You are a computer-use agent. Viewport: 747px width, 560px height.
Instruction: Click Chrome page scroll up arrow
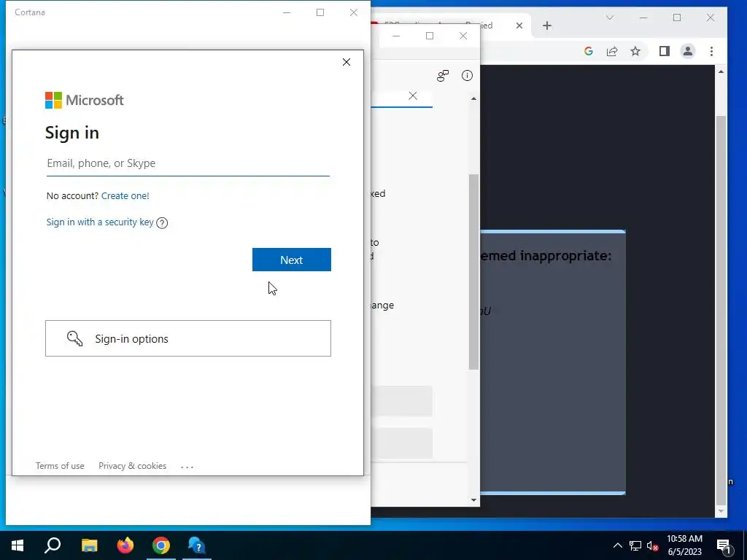pos(721,72)
